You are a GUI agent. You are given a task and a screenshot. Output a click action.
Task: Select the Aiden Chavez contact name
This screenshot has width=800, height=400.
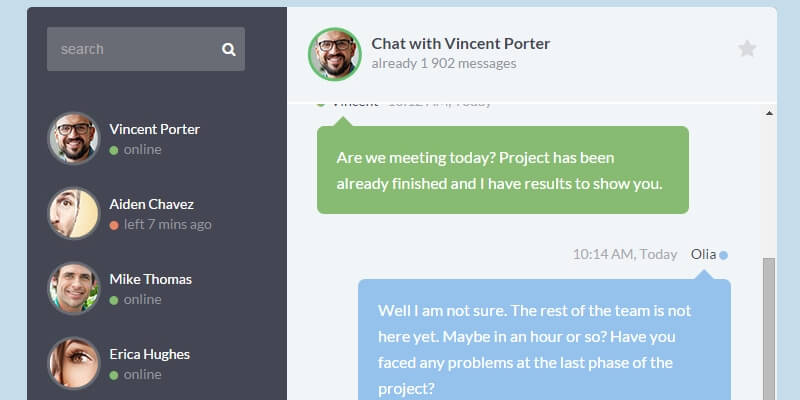click(151, 204)
